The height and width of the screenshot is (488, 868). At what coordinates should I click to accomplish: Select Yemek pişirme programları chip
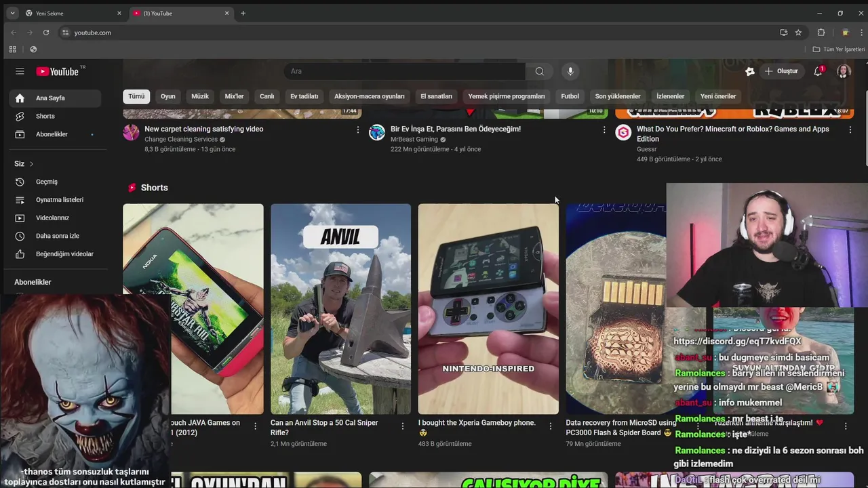click(x=507, y=96)
